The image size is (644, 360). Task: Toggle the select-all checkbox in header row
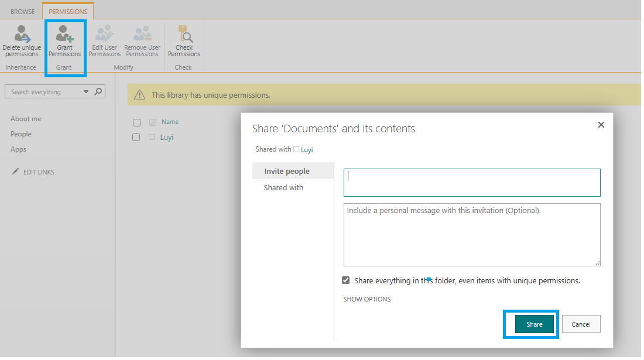[137, 122]
